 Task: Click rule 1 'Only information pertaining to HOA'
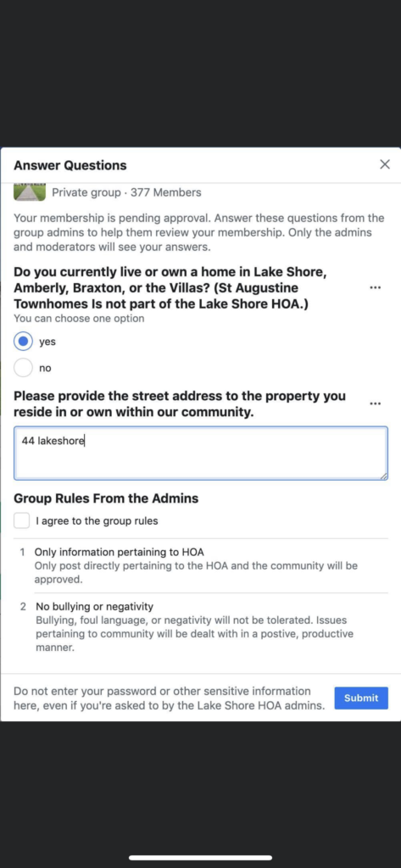point(119,552)
